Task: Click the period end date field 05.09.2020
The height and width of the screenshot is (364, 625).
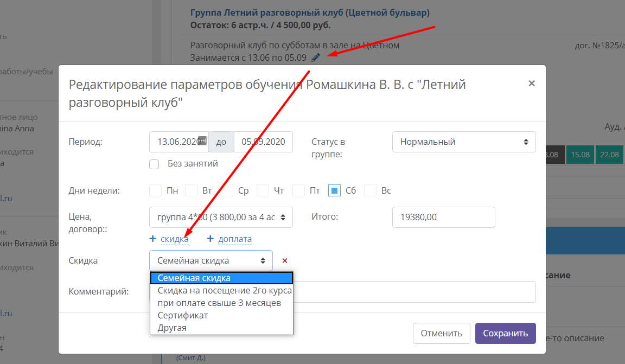Action: pyautogui.click(x=263, y=142)
